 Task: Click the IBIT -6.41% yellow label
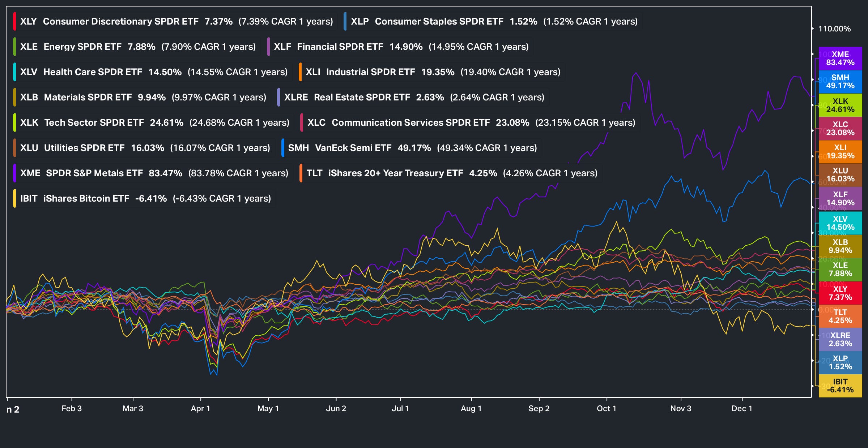(840, 385)
